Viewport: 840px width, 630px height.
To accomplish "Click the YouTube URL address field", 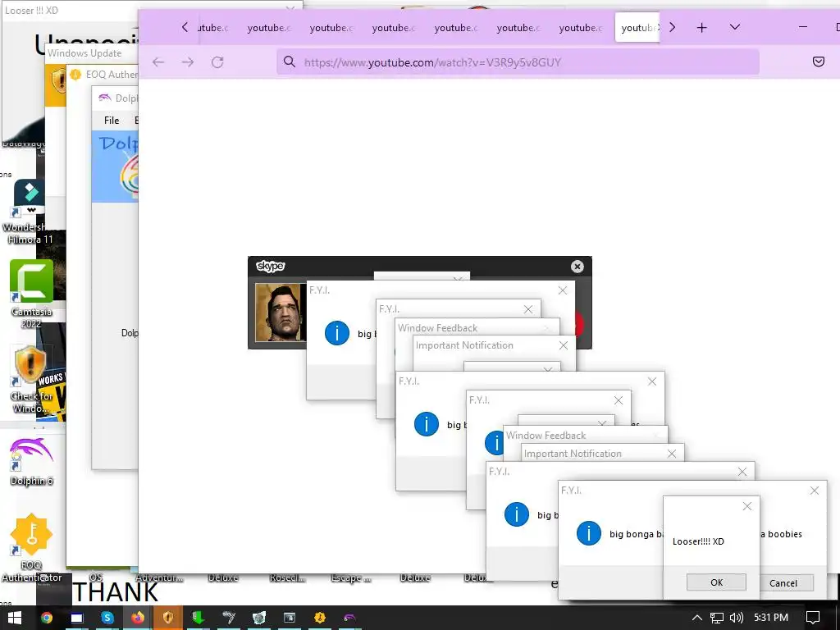I will click(518, 62).
